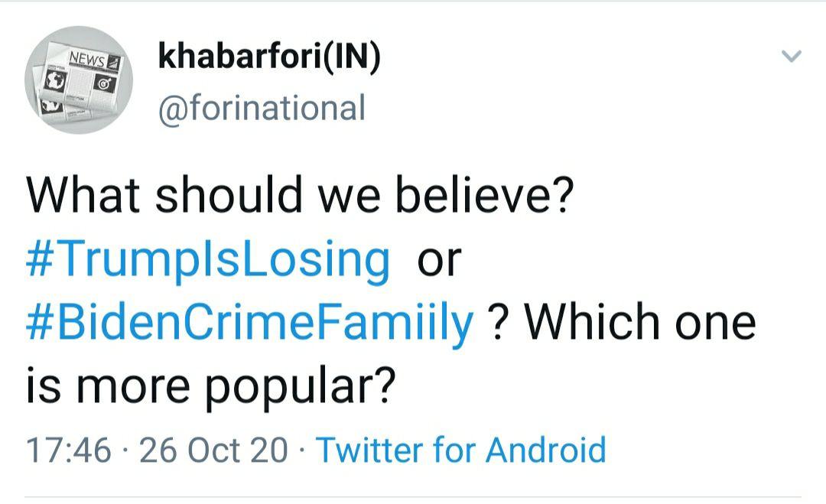
Task: Open the tweet options chevron
Action: click(x=792, y=57)
